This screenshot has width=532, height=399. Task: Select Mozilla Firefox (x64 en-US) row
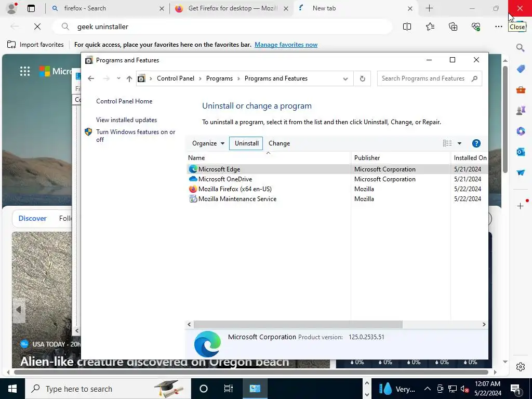[x=337, y=189]
